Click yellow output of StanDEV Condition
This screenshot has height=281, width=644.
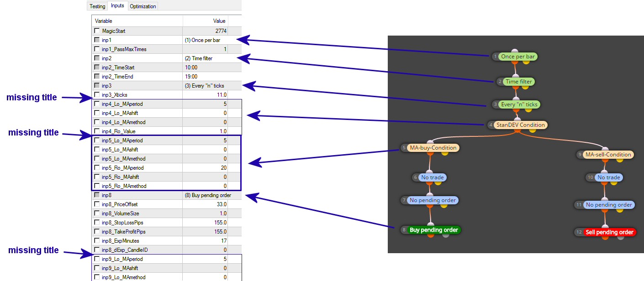pos(532,130)
